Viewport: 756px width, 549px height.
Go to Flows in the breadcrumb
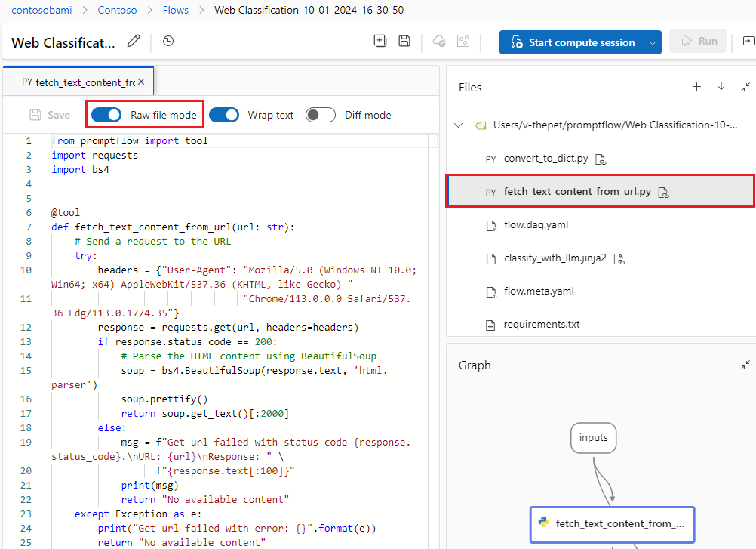click(176, 10)
